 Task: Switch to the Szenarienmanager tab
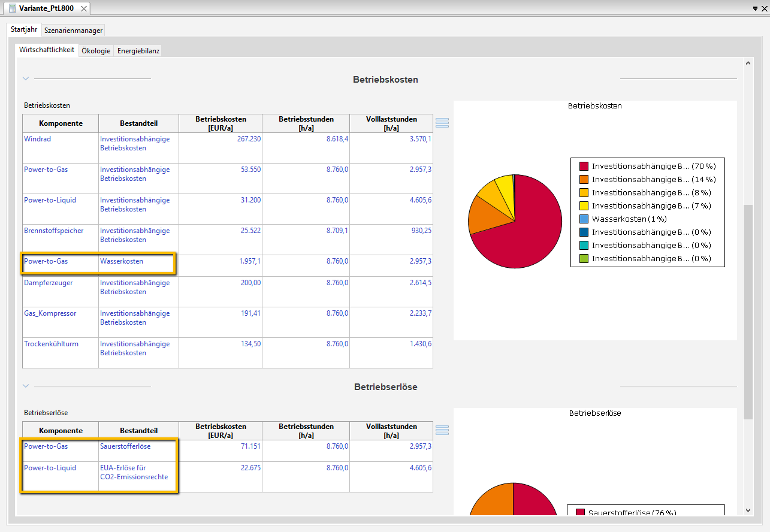click(x=74, y=31)
